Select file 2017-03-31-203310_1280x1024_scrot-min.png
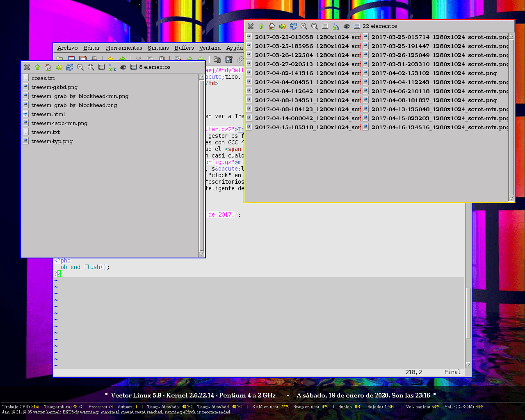The image size is (525, 420). 435,64
